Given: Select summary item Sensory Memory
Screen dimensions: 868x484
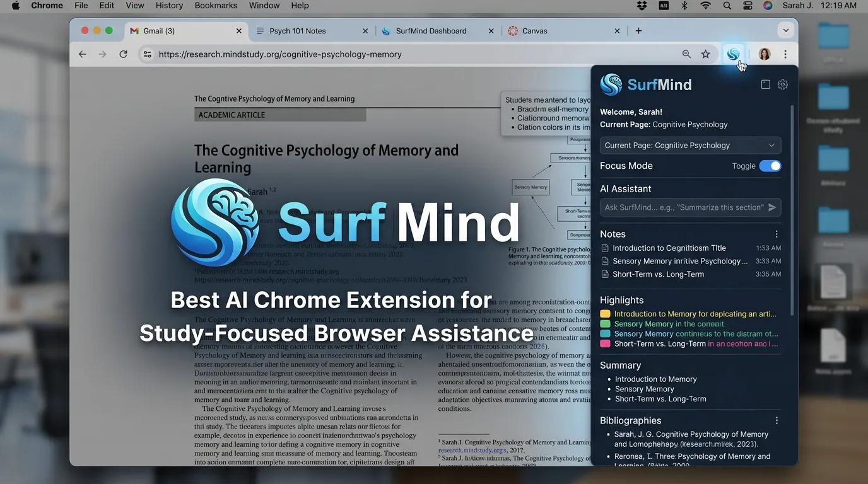Looking at the screenshot, I should [x=645, y=389].
